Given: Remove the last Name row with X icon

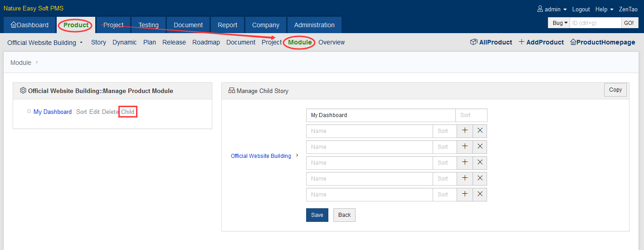Looking at the screenshot, I should pos(480,195).
